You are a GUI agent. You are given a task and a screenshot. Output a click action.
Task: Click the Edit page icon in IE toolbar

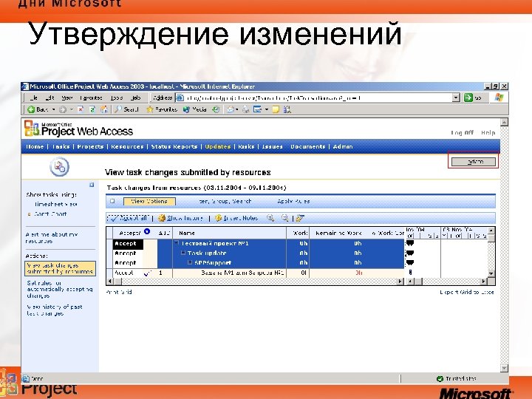pyautogui.click(x=258, y=109)
